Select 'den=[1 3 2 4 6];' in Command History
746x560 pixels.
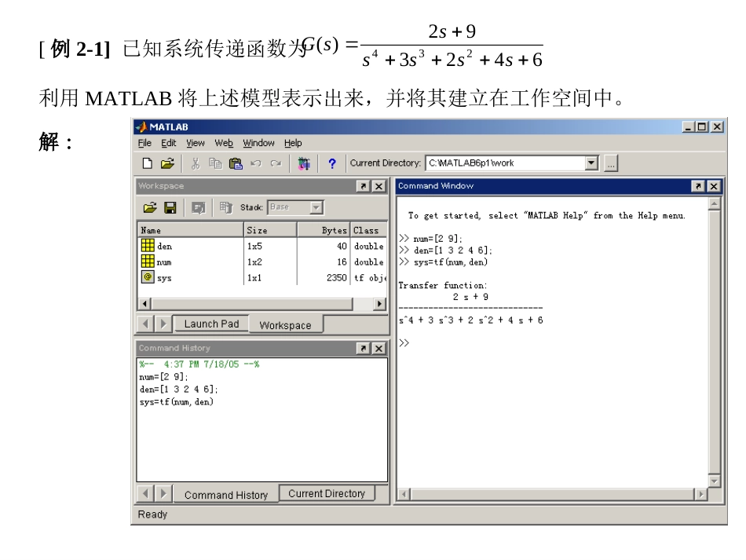pyautogui.click(x=179, y=390)
